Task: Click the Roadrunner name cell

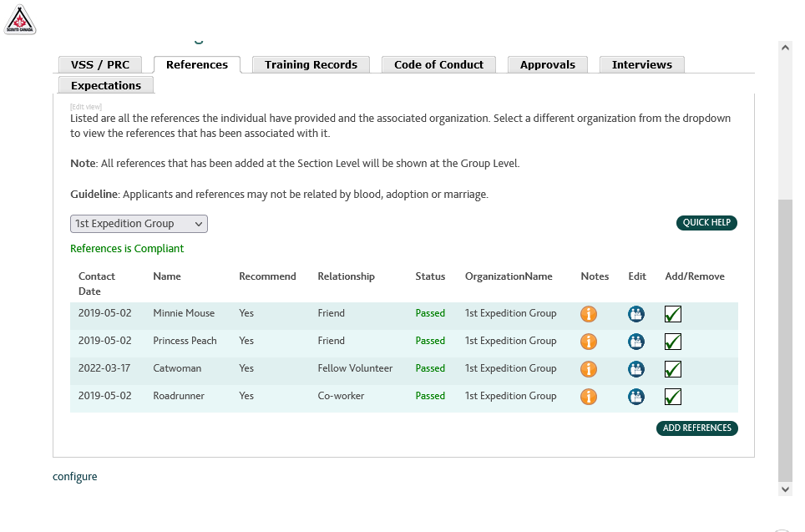Action: point(179,396)
